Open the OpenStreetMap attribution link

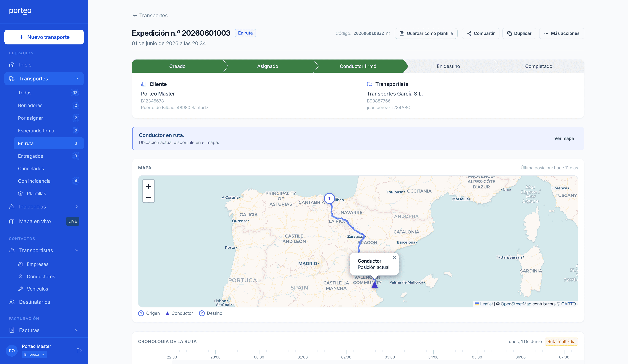click(516, 304)
